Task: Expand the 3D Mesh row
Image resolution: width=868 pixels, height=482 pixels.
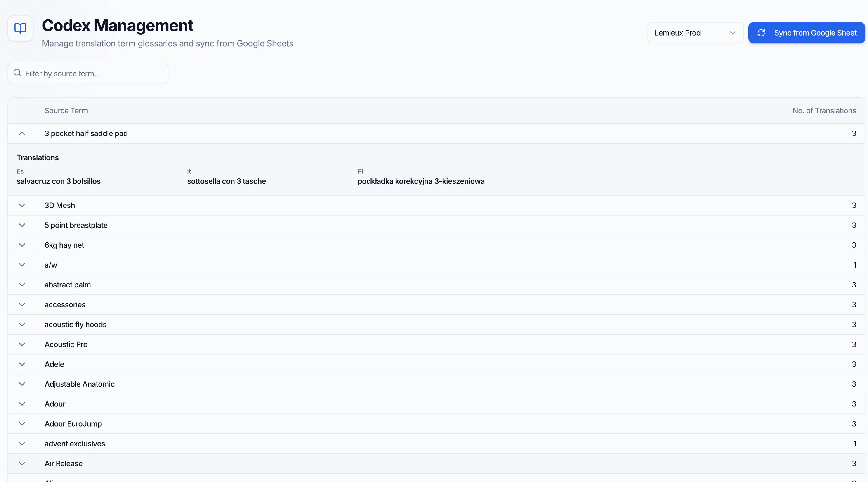Action: (22, 205)
